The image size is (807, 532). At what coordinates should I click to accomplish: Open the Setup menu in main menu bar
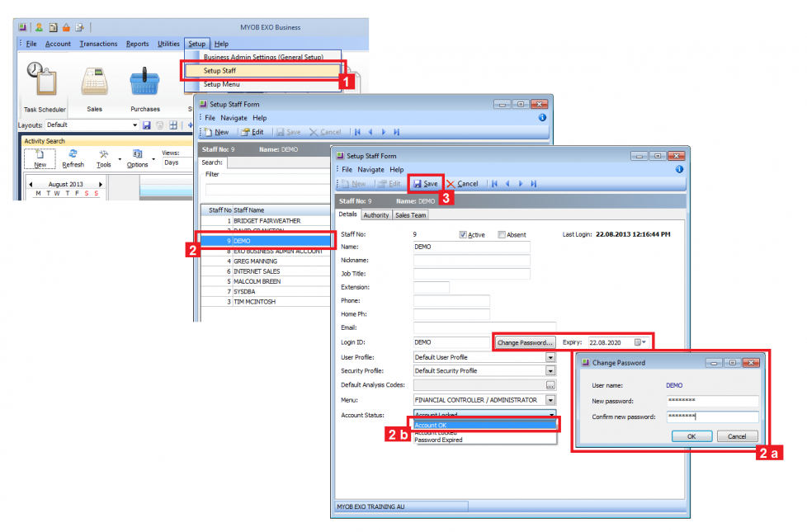click(x=196, y=44)
